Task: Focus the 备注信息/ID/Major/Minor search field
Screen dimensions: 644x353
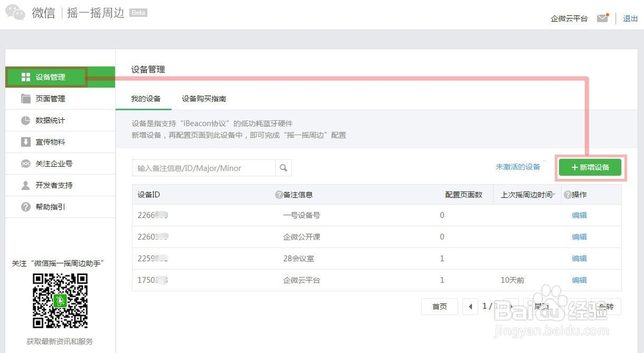Action: tap(204, 168)
